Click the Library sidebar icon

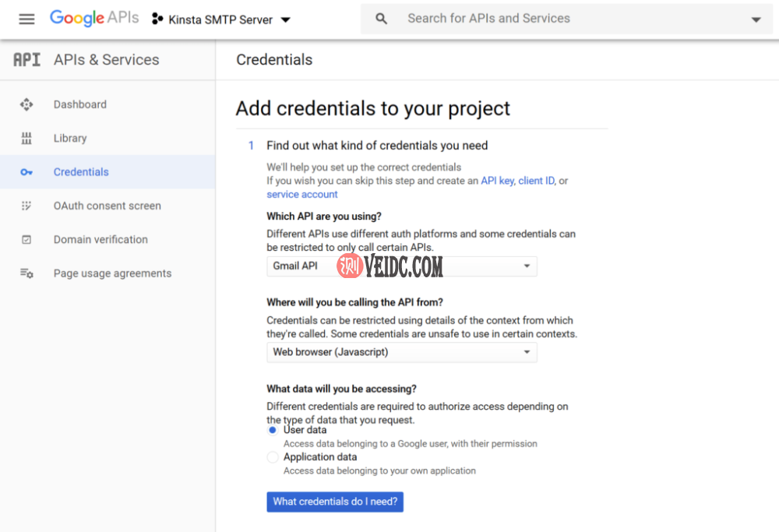click(26, 139)
